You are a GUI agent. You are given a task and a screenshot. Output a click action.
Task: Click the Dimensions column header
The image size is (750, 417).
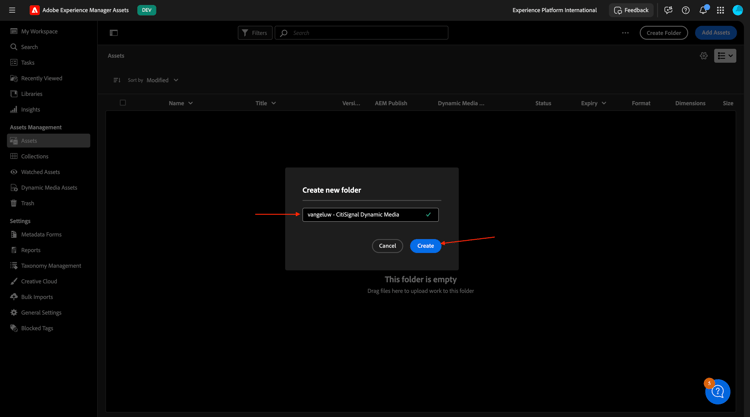690,103
